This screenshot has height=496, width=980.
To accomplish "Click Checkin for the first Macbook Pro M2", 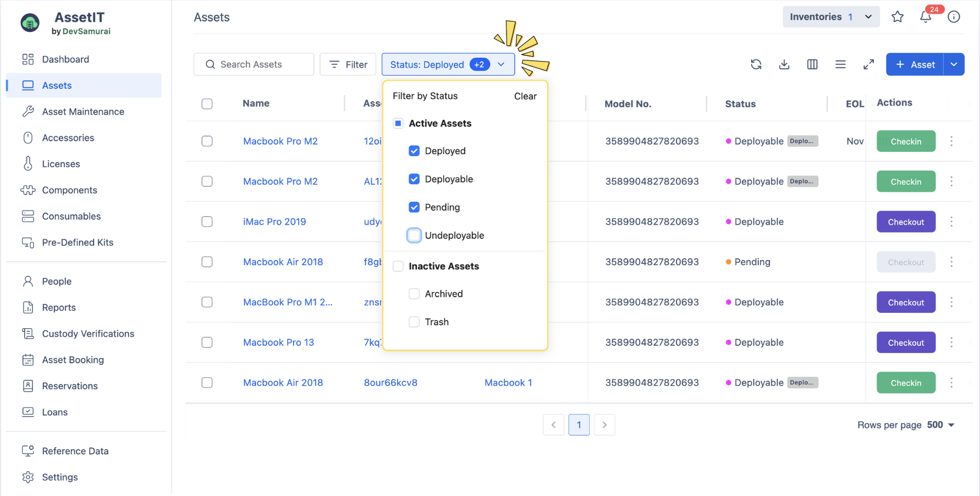I will pyautogui.click(x=905, y=141).
